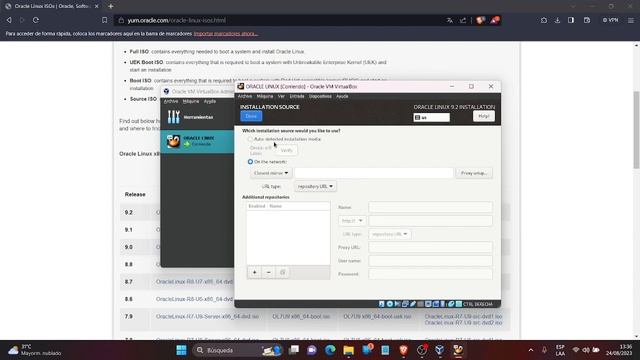Reload the Oracle Linux ISOs page

pyautogui.click(x=36, y=20)
